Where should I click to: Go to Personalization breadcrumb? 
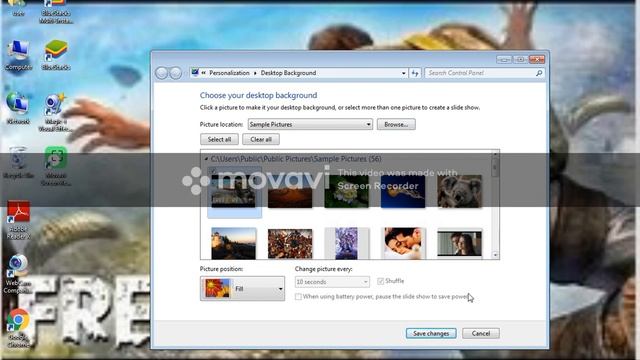(229, 73)
